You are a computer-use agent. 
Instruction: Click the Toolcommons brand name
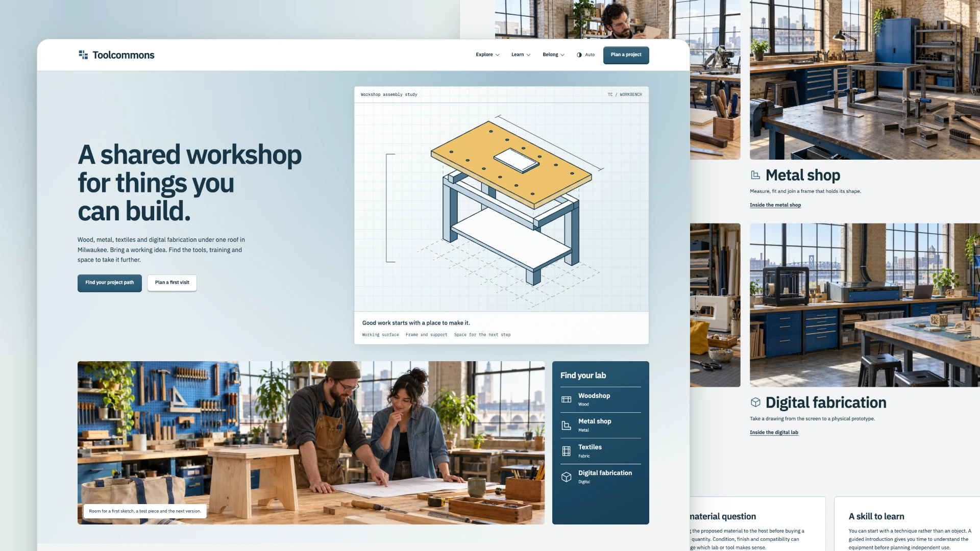pos(123,55)
